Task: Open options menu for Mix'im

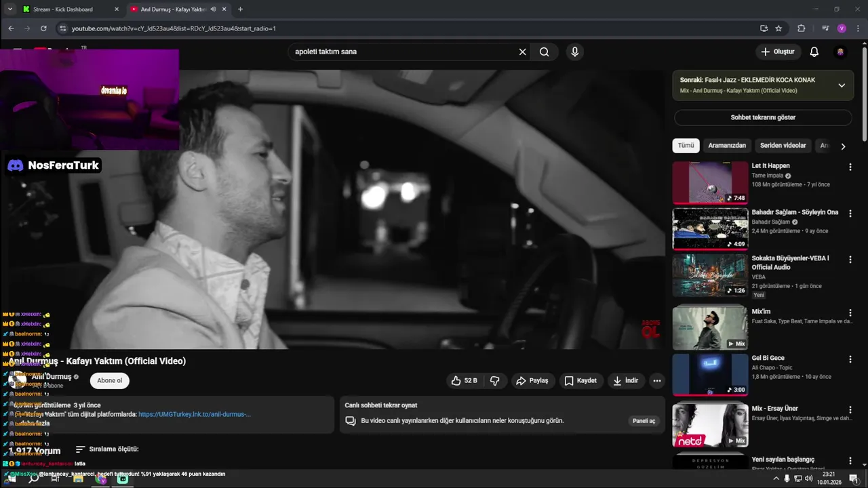Action: click(850, 312)
